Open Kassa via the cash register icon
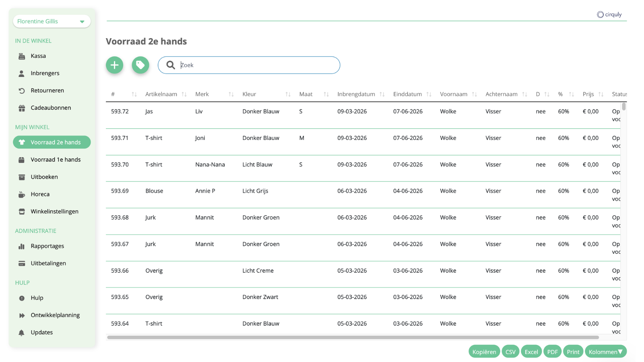The image size is (644, 362). pyautogui.click(x=22, y=56)
